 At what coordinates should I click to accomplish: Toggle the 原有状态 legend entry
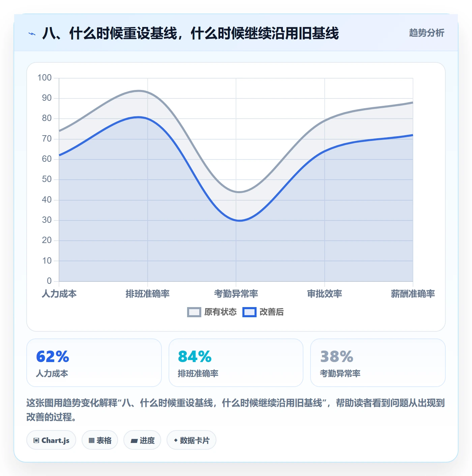212,312
